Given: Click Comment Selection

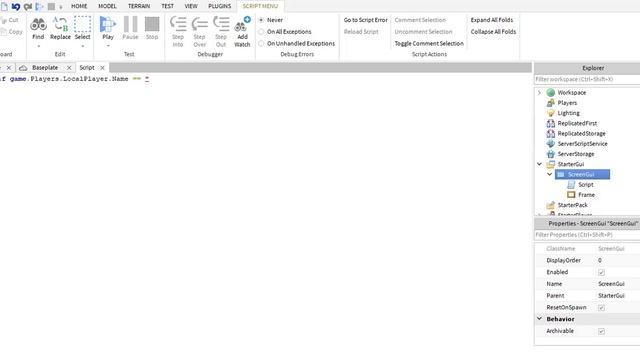Looking at the screenshot, I should tap(420, 20).
